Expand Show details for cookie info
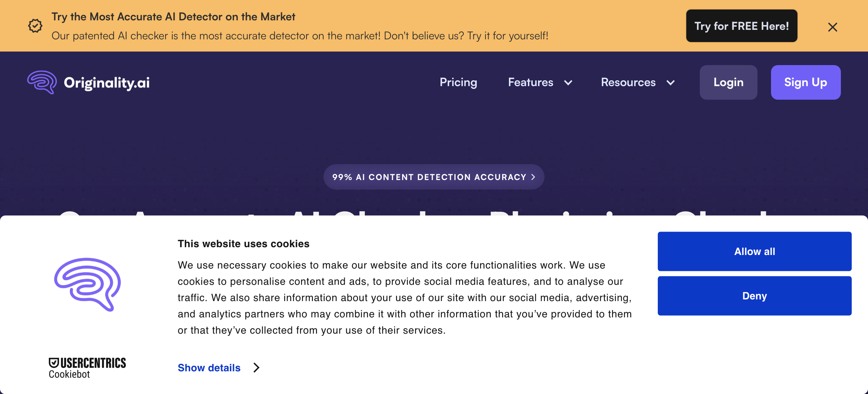This screenshot has height=394, width=868. click(x=209, y=368)
